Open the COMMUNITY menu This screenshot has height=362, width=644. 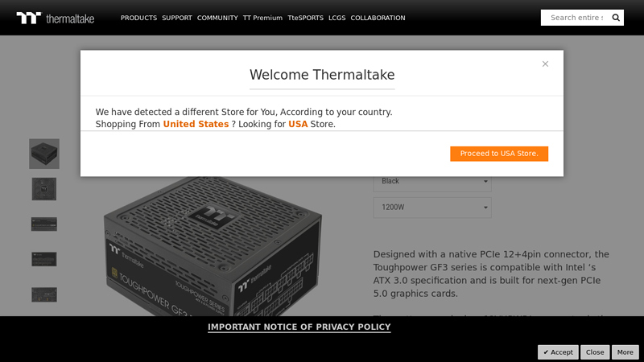coord(217,18)
